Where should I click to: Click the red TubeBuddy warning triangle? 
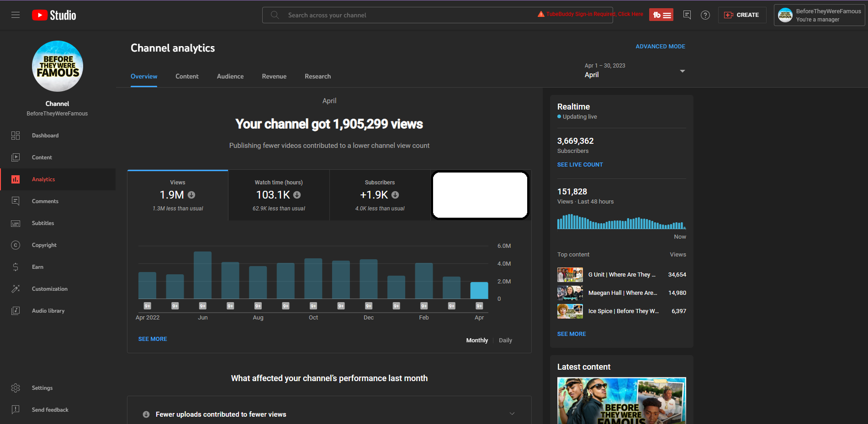(x=541, y=14)
